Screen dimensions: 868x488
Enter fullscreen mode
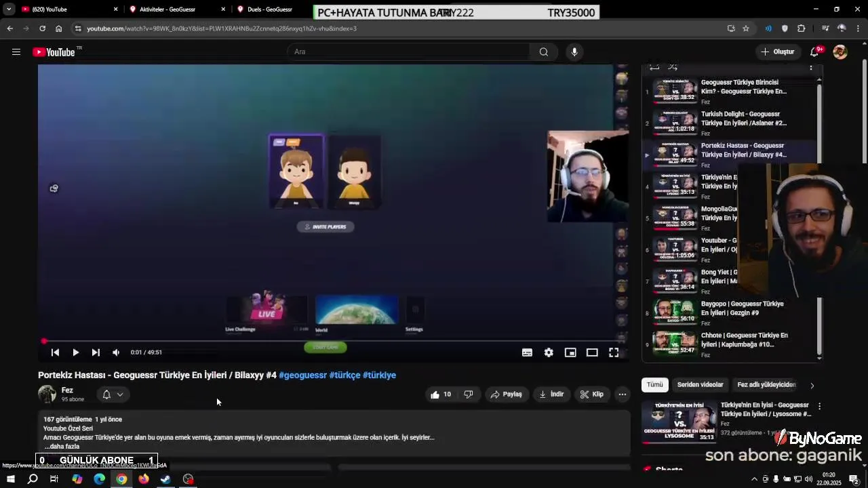614,352
